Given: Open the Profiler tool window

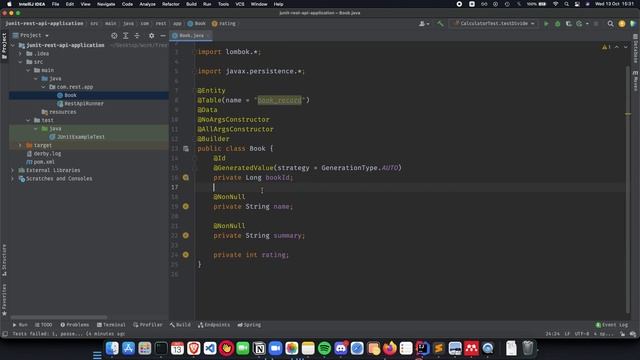Looking at the screenshot, I should 148,325.
